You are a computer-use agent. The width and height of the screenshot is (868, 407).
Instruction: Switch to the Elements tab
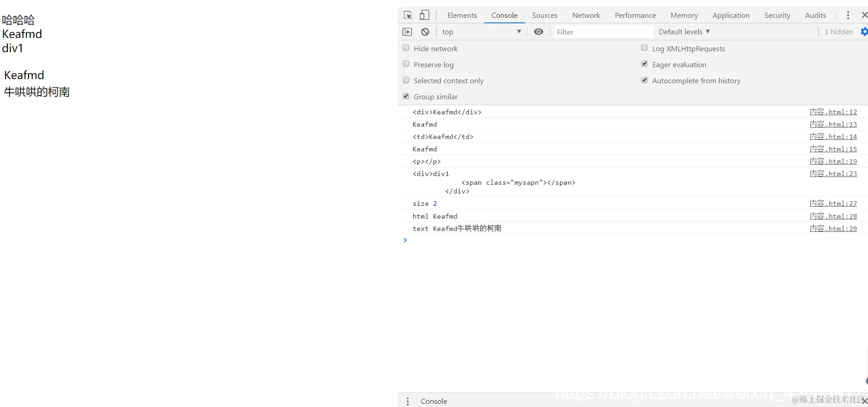pos(462,15)
